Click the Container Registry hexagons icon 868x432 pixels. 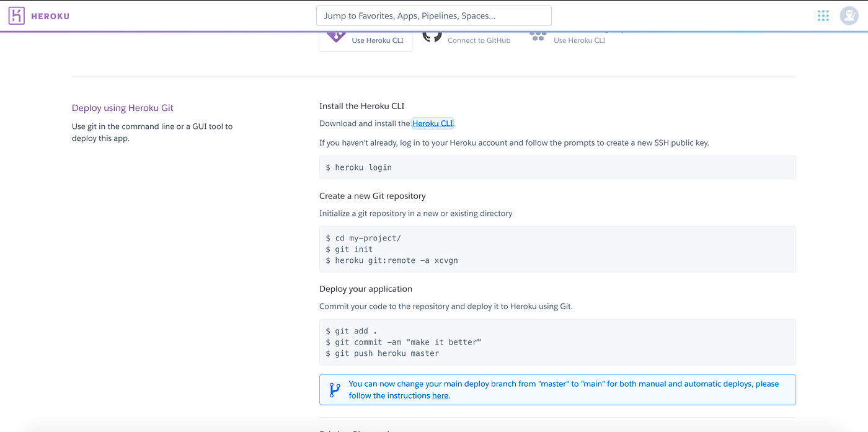point(538,37)
